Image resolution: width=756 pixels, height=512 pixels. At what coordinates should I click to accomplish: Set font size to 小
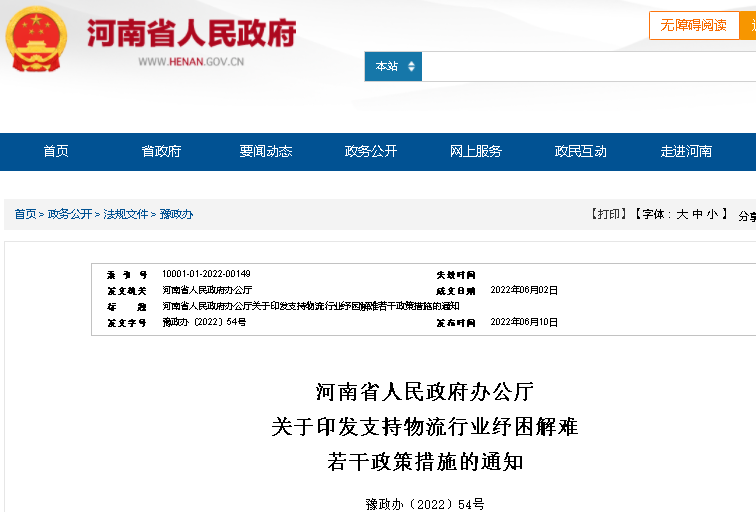(x=711, y=214)
